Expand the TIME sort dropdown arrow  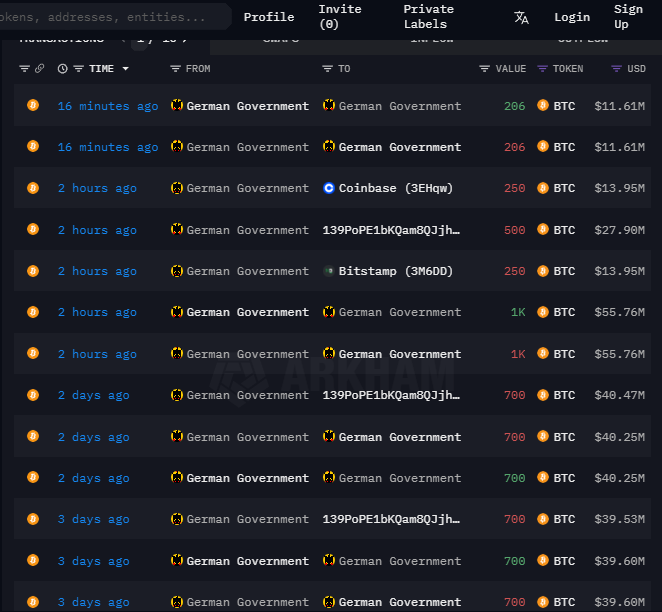point(125,68)
